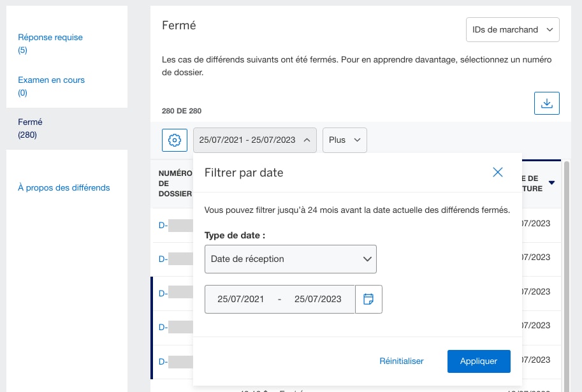Open the IDs de marchand dropdown
Screen dimensions: 582x392
tap(512, 29)
